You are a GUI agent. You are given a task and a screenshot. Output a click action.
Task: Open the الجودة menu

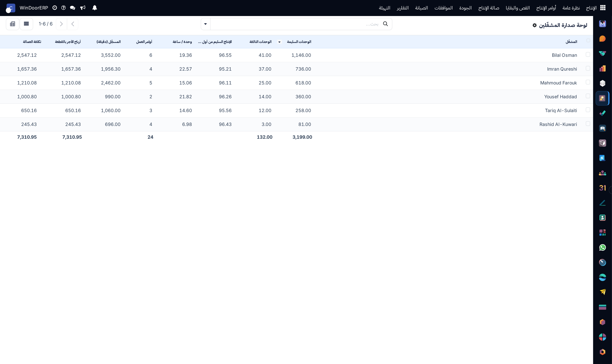(465, 8)
